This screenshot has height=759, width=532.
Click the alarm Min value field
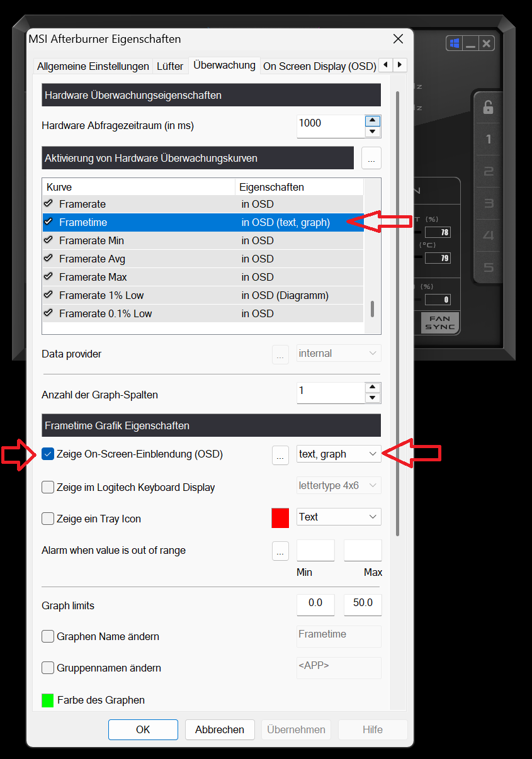315,550
